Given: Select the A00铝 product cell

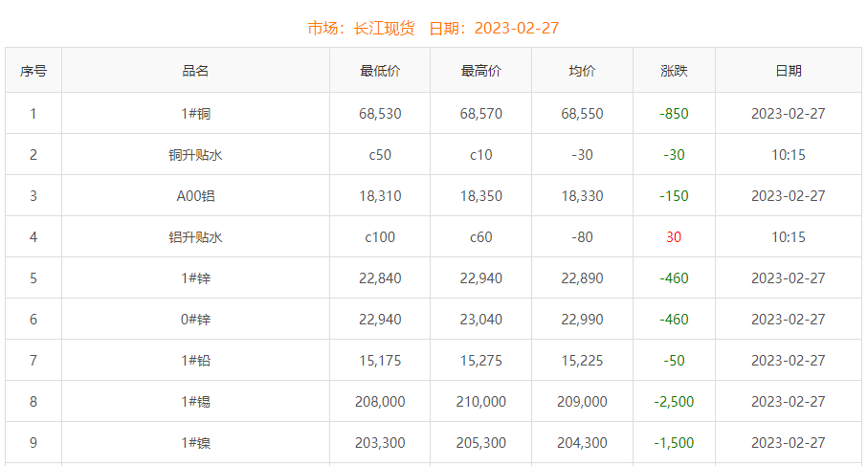Looking at the screenshot, I should [x=195, y=196].
